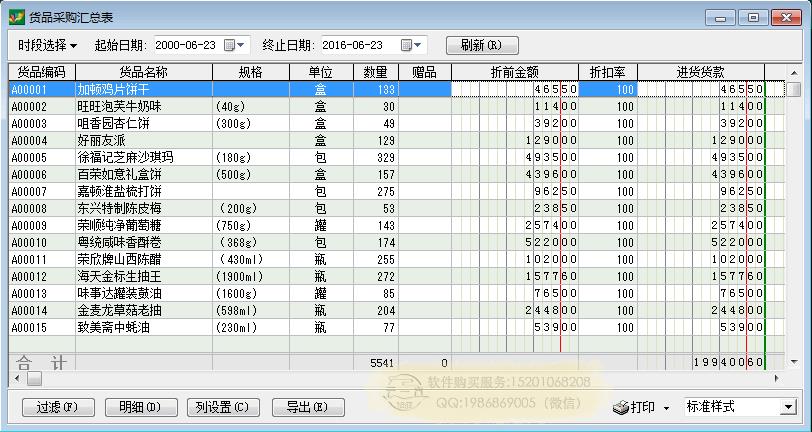Click the 折前金额 column header
The width and height of the screenshot is (812, 432).
pos(515,72)
